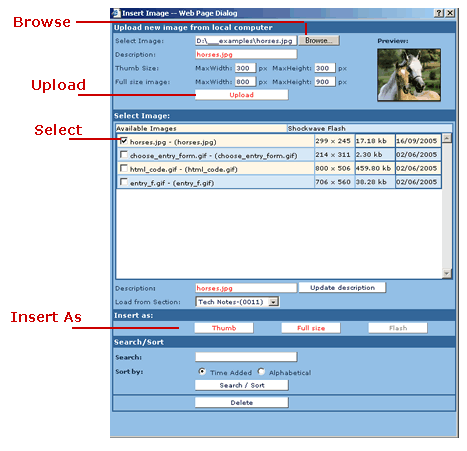The width and height of the screenshot is (467, 451).
Task: Click the red Upload button
Action: (x=241, y=95)
